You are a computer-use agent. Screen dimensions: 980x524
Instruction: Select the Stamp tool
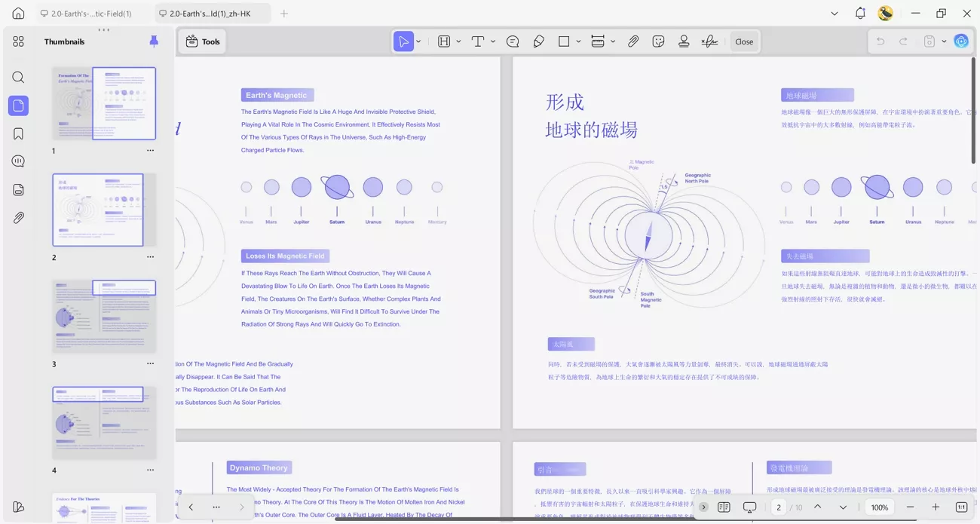pyautogui.click(x=683, y=41)
